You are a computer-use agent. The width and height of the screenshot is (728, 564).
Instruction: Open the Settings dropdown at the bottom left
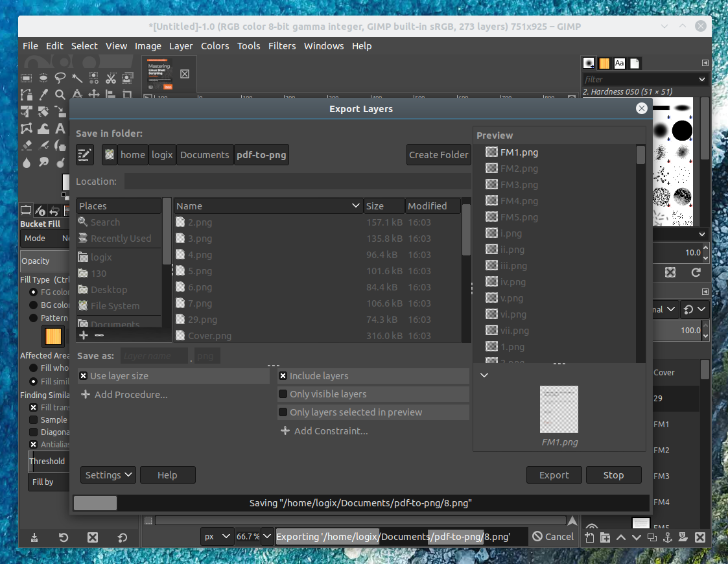point(108,475)
